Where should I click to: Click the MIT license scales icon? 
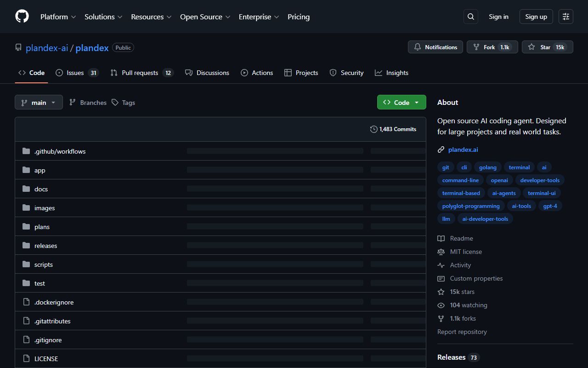click(441, 252)
